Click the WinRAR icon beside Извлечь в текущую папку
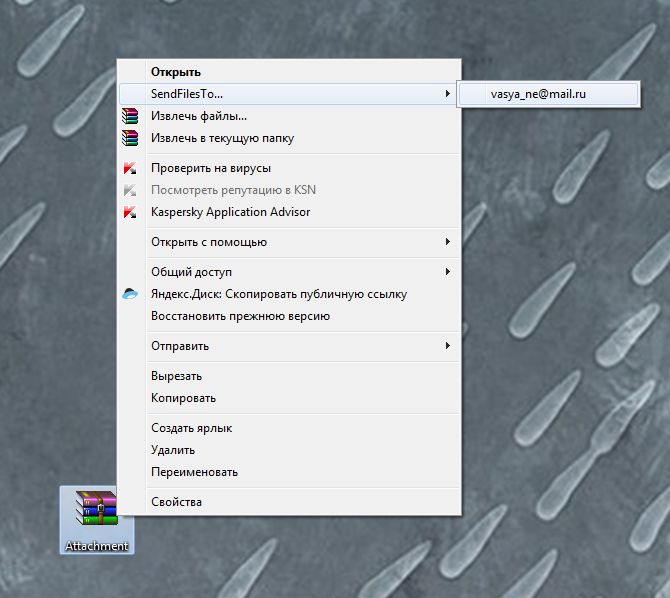Image resolution: width=670 pixels, height=598 pixels. point(130,138)
